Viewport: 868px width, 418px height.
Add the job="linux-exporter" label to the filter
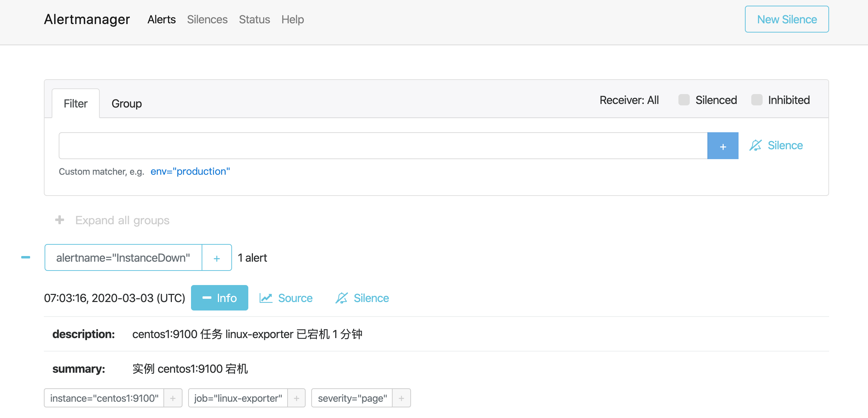(296, 398)
